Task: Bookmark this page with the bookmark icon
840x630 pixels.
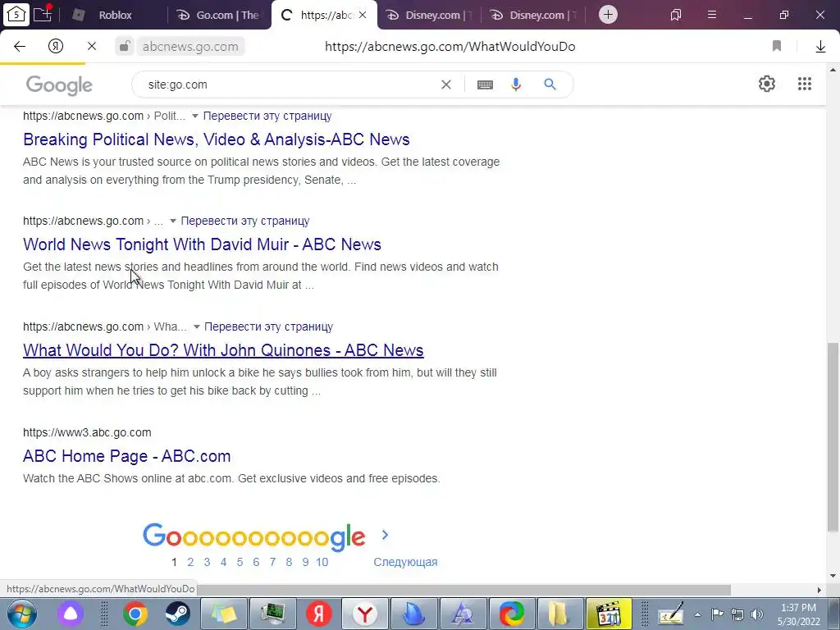Action: tap(777, 47)
